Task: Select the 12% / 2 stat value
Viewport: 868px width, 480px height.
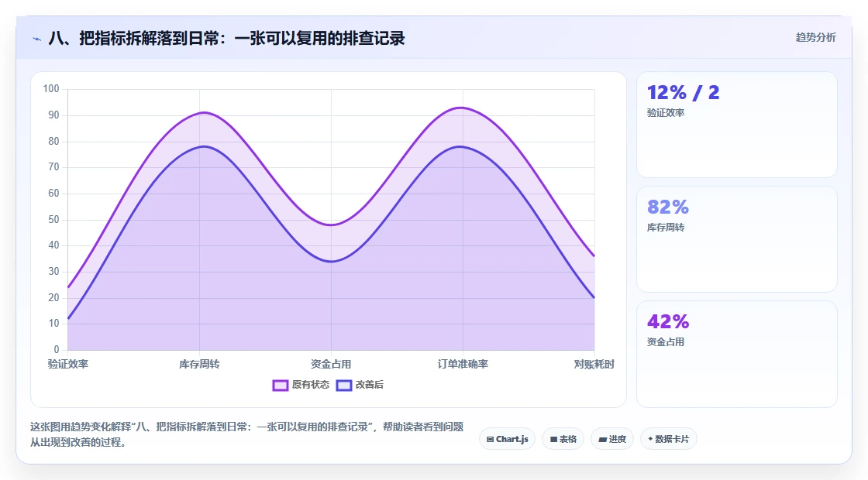Action: click(x=683, y=92)
